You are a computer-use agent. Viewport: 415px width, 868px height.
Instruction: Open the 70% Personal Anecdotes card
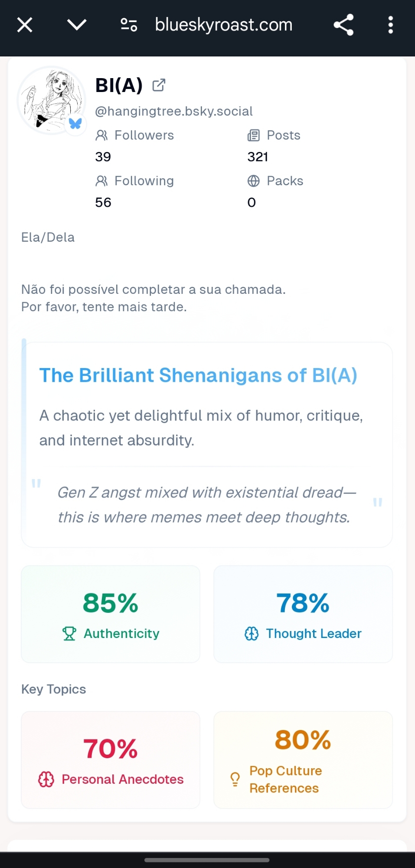111,759
